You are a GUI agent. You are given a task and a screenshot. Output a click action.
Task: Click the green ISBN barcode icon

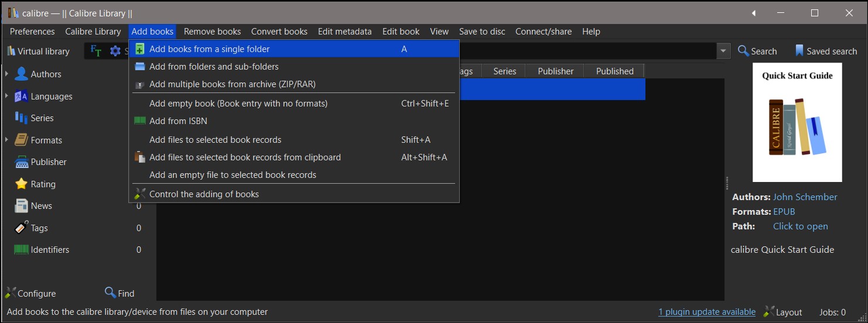pos(139,121)
